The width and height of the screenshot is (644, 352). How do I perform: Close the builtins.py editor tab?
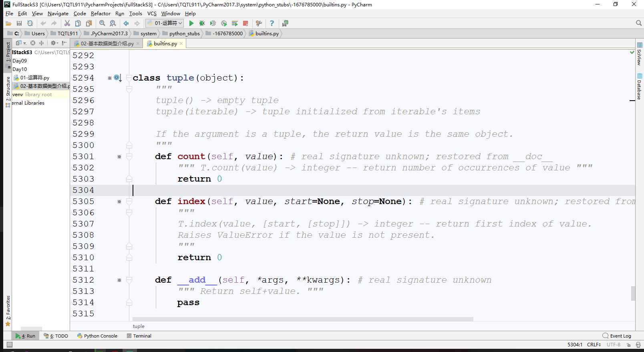pyautogui.click(x=181, y=43)
